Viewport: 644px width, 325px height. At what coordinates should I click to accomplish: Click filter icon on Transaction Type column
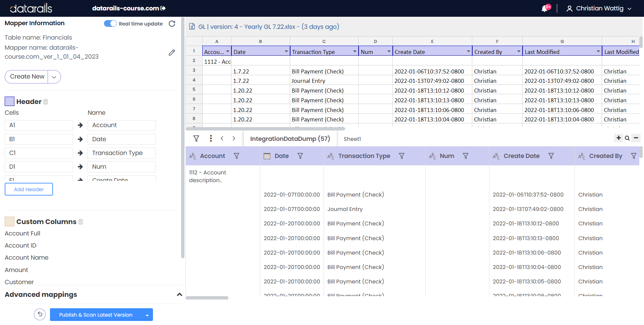click(x=401, y=156)
